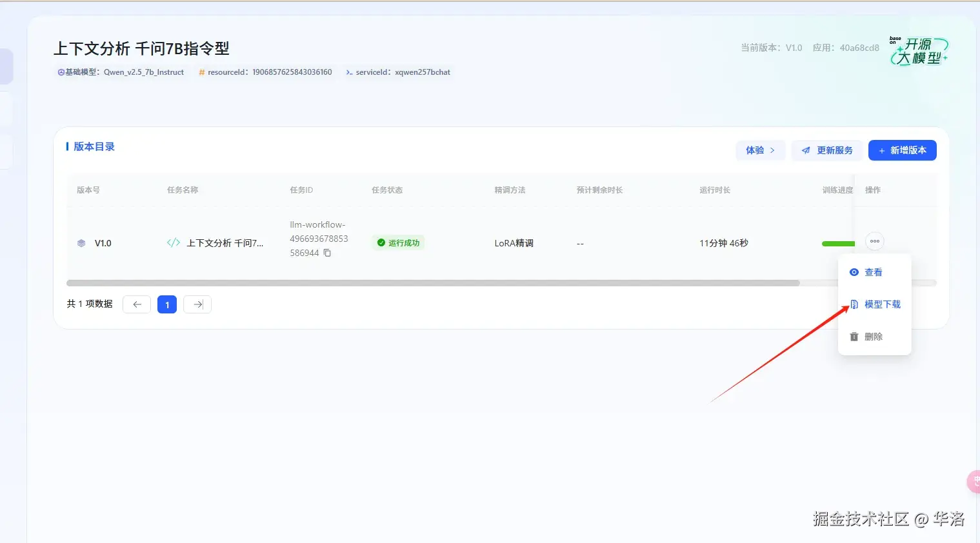Click the 11分钟 46秒 runtime value
Image resolution: width=980 pixels, height=543 pixels.
tap(724, 243)
